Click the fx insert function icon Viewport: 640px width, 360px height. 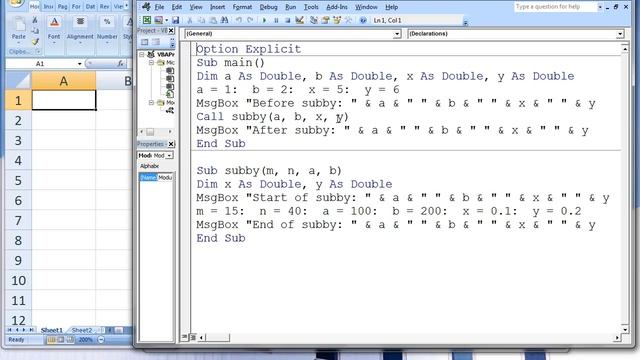pos(120,64)
